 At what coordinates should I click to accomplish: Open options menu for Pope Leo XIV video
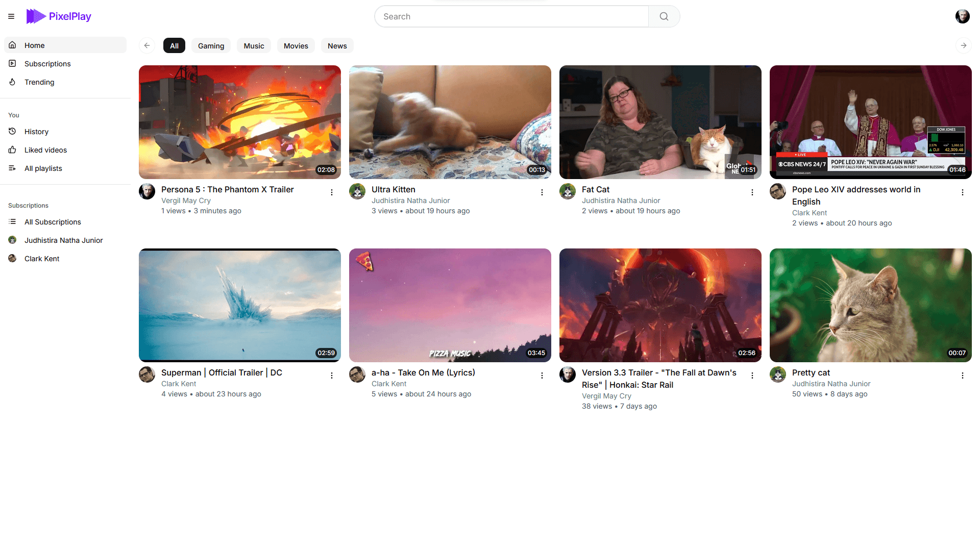pyautogui.click(x=963, y=192)
